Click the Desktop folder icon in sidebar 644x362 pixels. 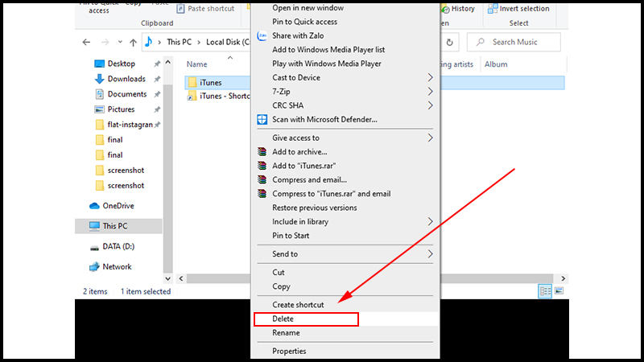[x=99, y=64]
